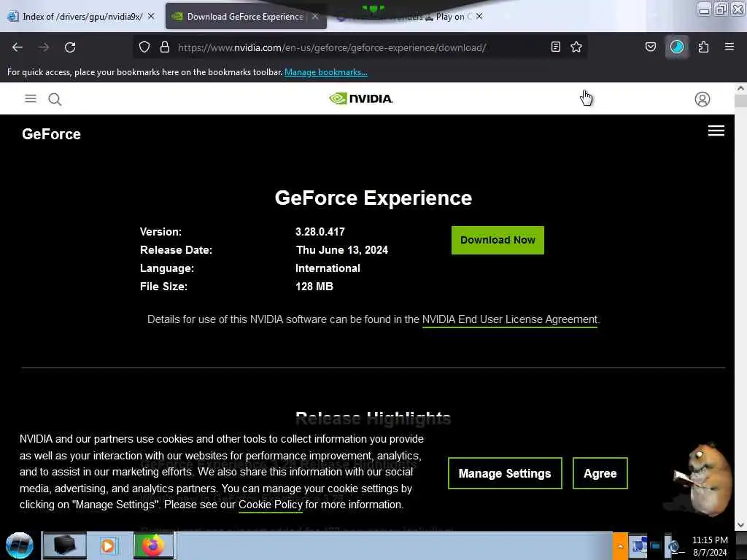Expand the GeForce section menu icon
Viewport: 747px width, 560px height.
tap(716, 131)
